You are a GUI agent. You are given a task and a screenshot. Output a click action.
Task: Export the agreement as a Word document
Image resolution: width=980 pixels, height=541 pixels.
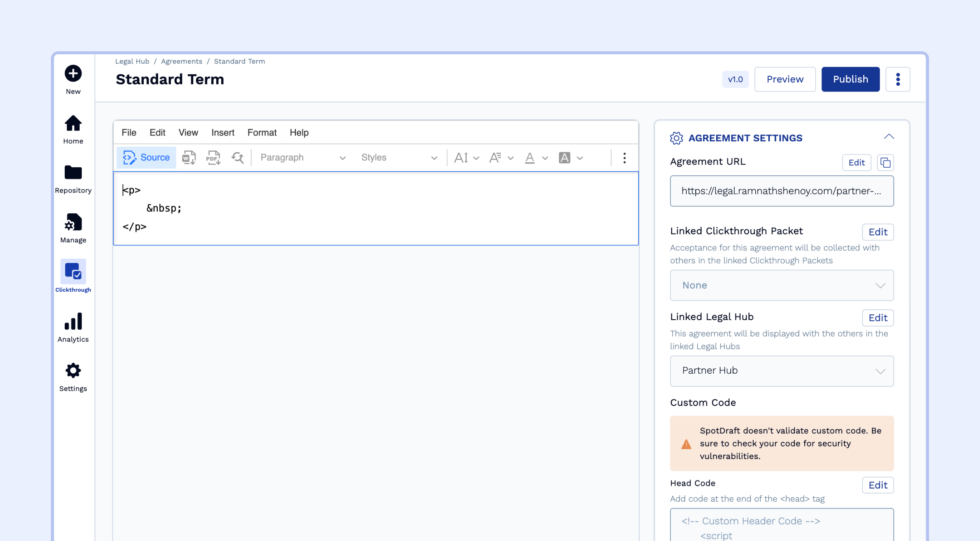(188, 157)
